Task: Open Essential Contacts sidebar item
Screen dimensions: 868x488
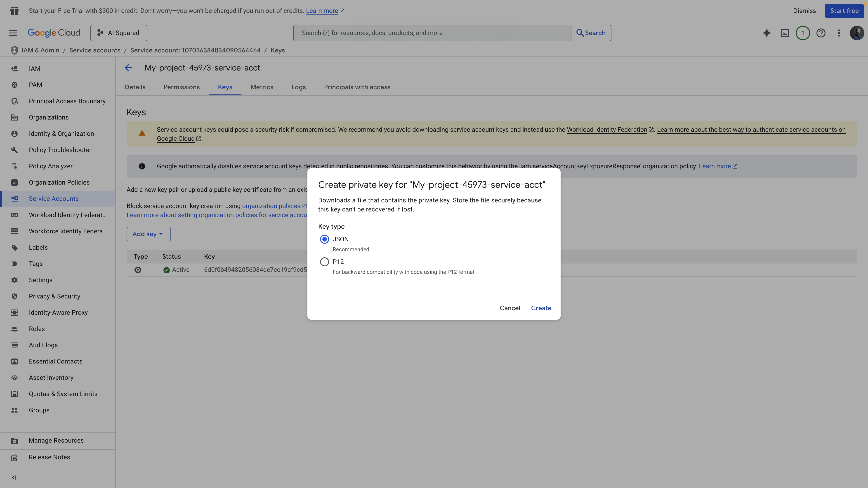Action: coord(58,361)
